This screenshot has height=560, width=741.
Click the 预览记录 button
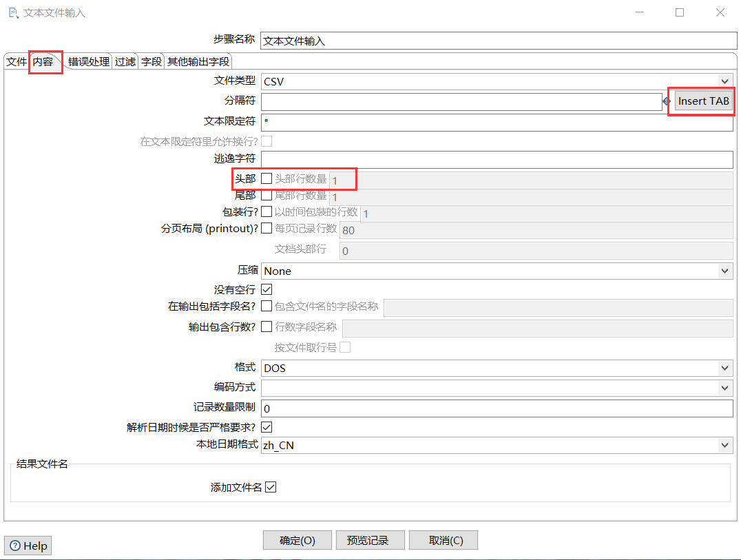370,540
